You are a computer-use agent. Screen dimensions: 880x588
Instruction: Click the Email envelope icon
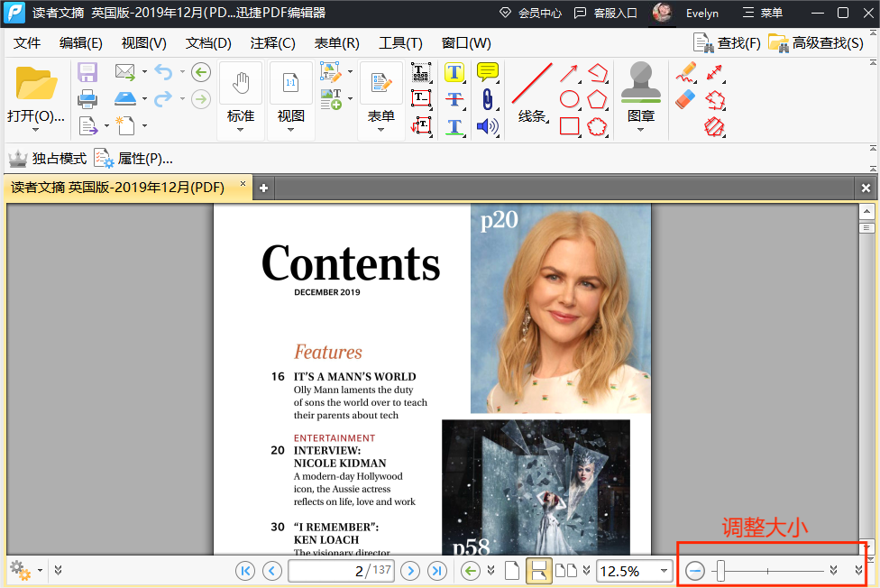pos(124,72)
